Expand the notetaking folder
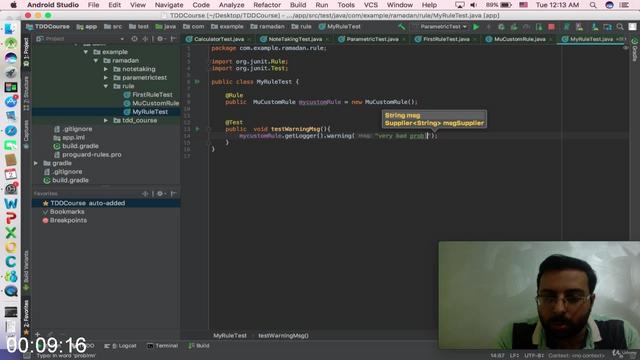The image size is (640, 360). point(106,69)
